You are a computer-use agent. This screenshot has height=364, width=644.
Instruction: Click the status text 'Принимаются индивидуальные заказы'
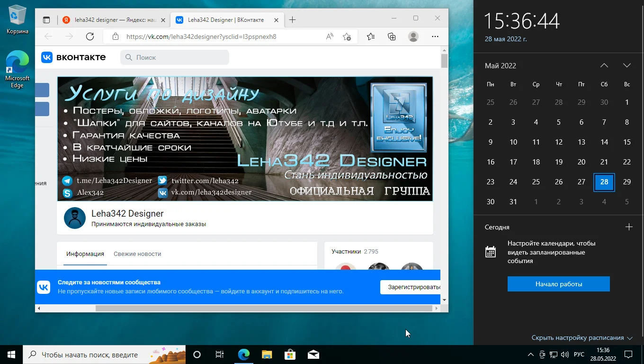click(x=149, y=224)
